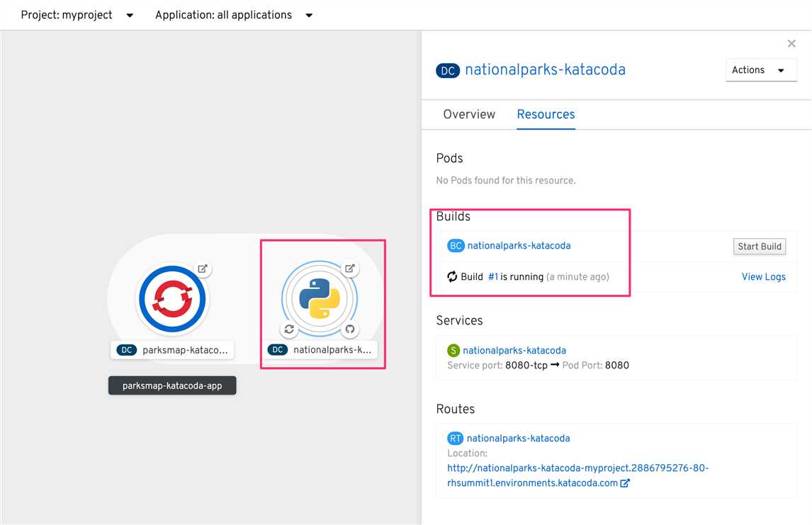Open nationalparks-katacoda service link
This screenshot has height=525, width=812.
(x=514, y=351)
